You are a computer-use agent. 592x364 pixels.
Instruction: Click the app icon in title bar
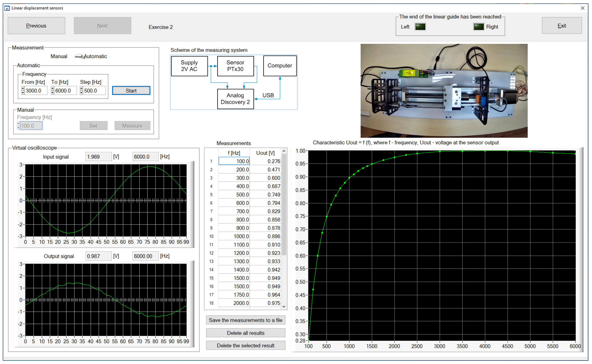7,8
